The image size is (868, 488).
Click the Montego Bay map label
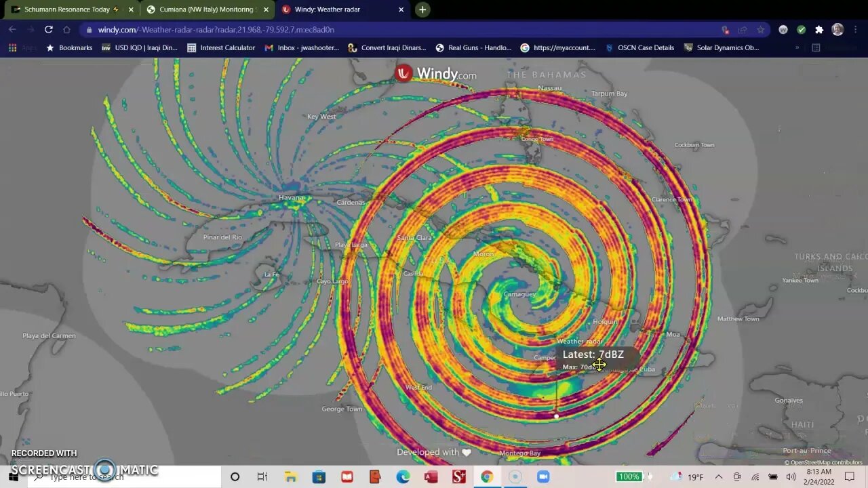point(520,453)
